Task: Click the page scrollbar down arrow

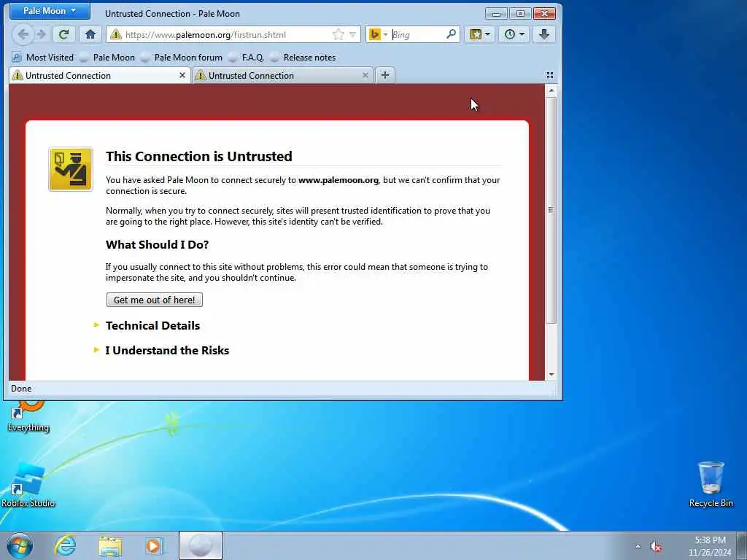Action: tap(551, 375)
